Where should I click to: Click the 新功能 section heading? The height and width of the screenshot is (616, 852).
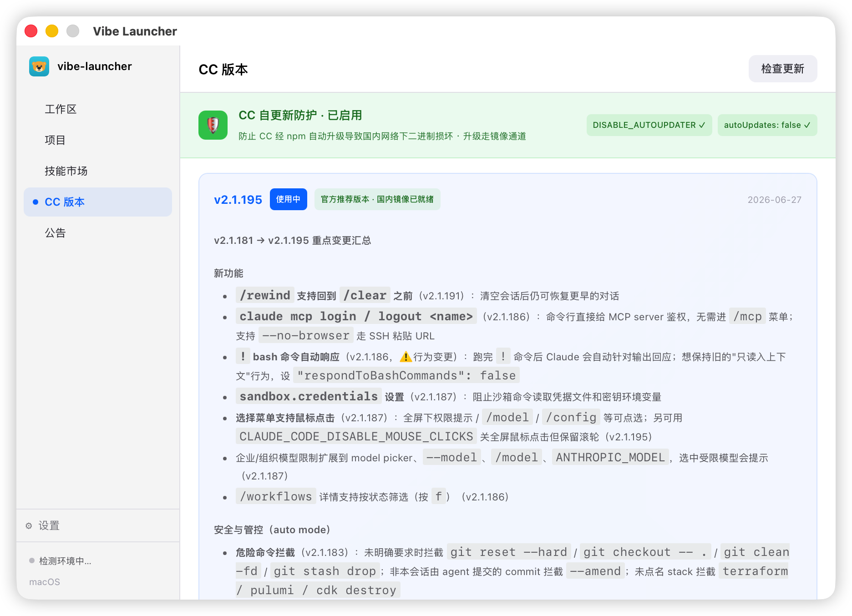tap(228, 273)
